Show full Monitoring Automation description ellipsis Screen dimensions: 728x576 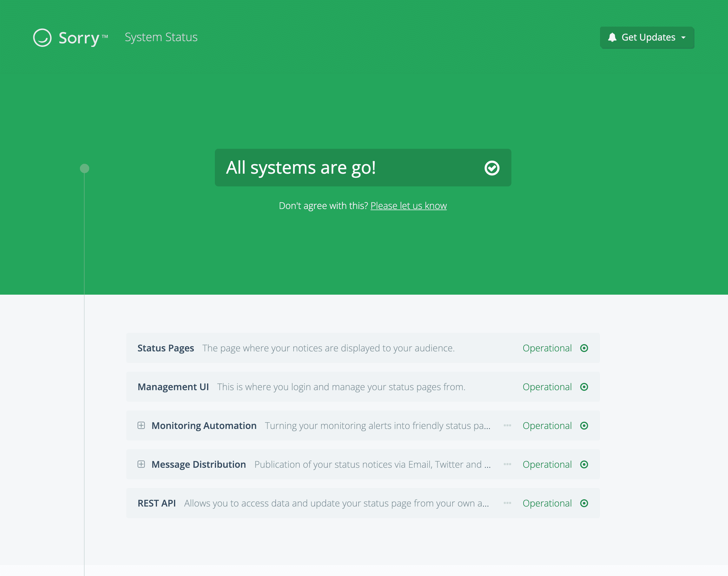[507, 425]
